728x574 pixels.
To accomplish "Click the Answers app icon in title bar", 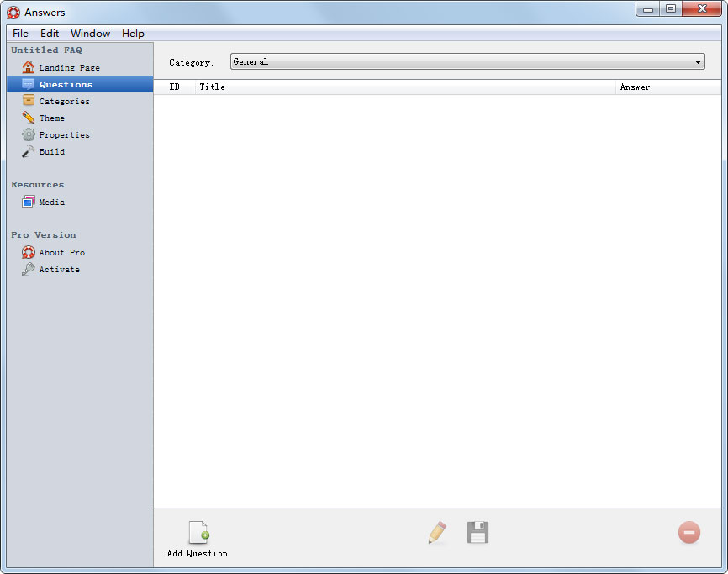I will (13, 13).
